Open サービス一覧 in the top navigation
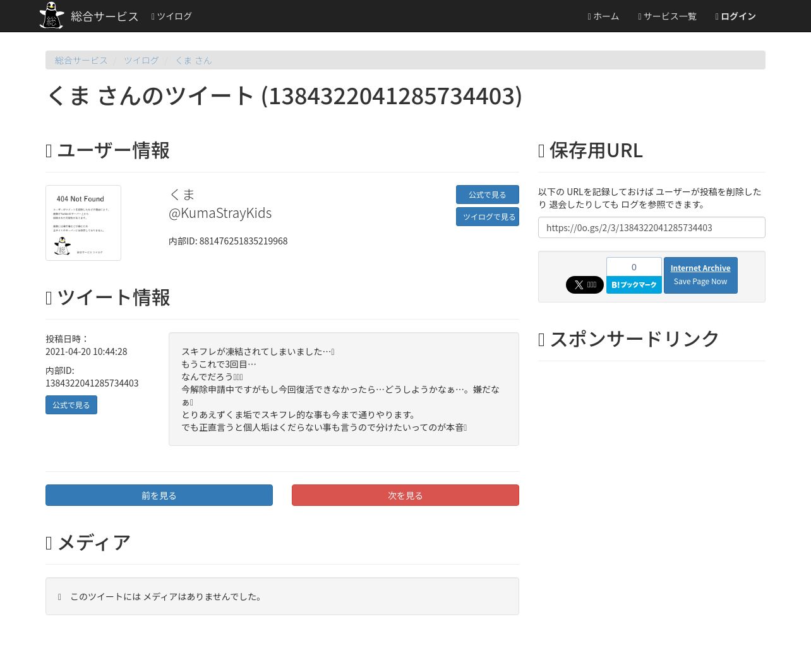This screenshot has height=672, width=811. 667,16
